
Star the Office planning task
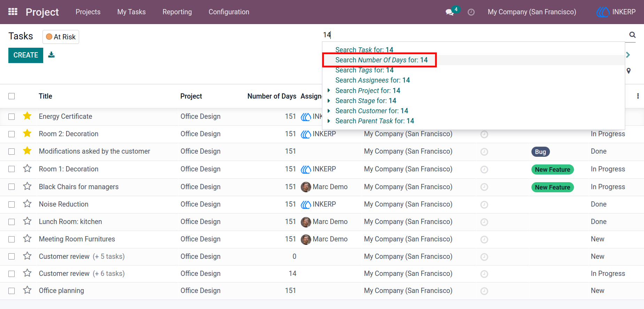click(27, 290)
